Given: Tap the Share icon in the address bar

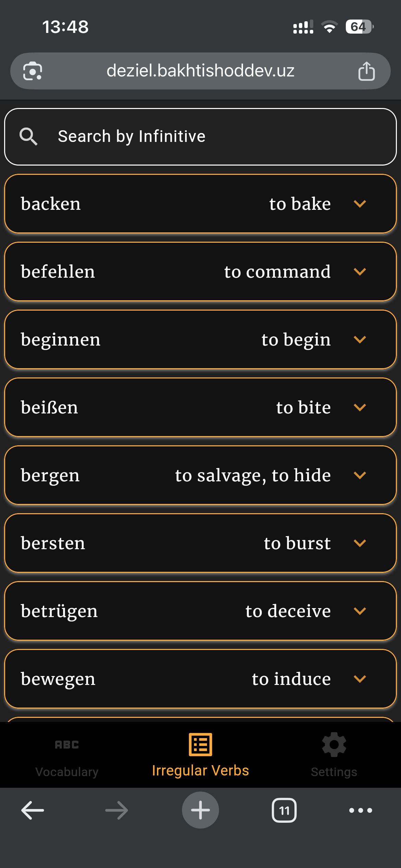Looking at the screenshot, I should 366,71.
